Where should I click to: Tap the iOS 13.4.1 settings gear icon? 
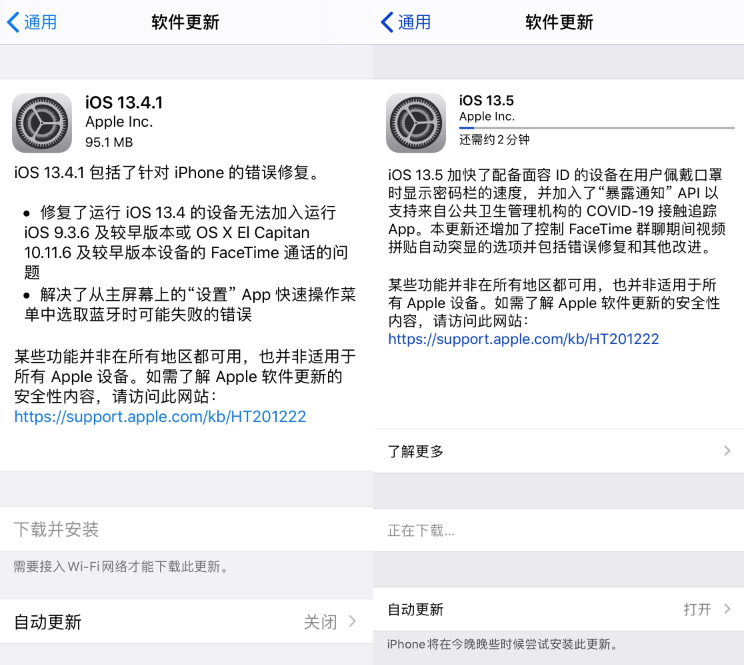click(x=42, y=123)
